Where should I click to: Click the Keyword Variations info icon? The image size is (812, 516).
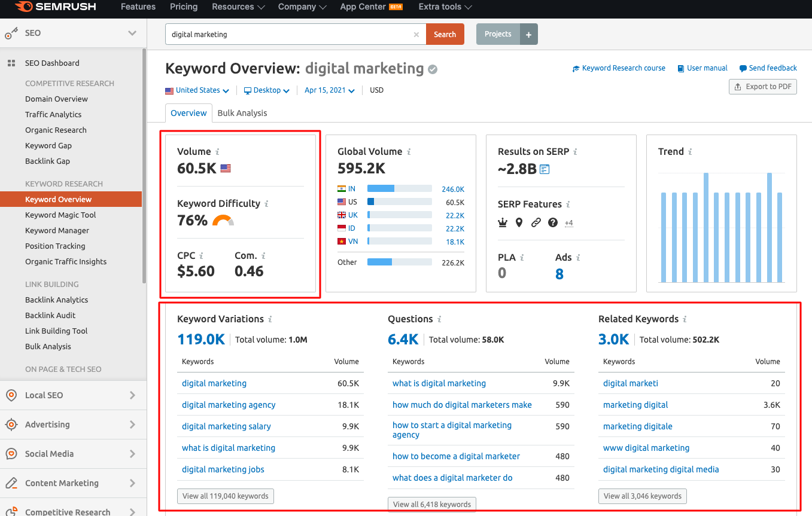tap(270, 319)
